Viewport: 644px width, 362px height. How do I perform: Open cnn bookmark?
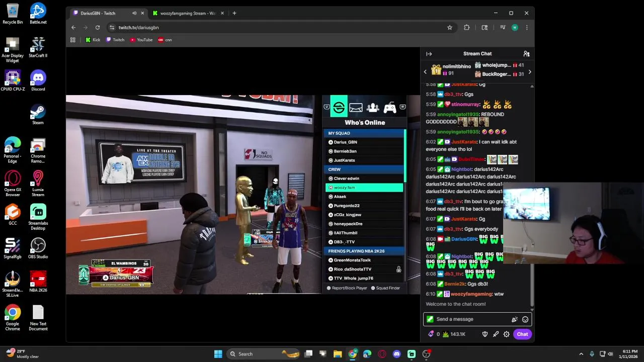coord(165,40)
